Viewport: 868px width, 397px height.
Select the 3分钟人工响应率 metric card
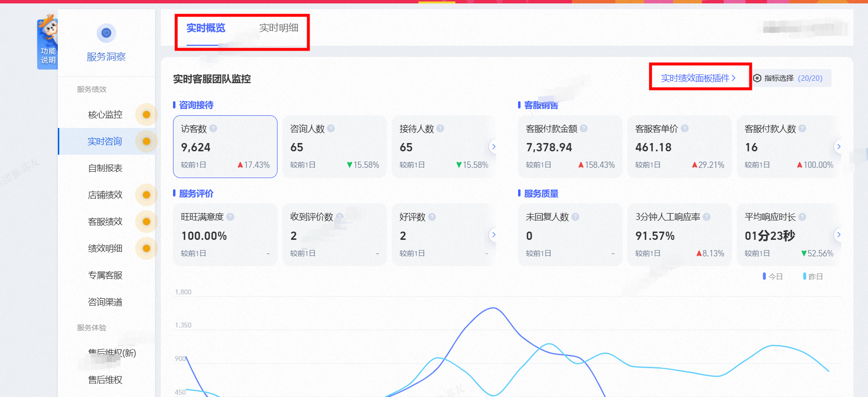(679, 235)
